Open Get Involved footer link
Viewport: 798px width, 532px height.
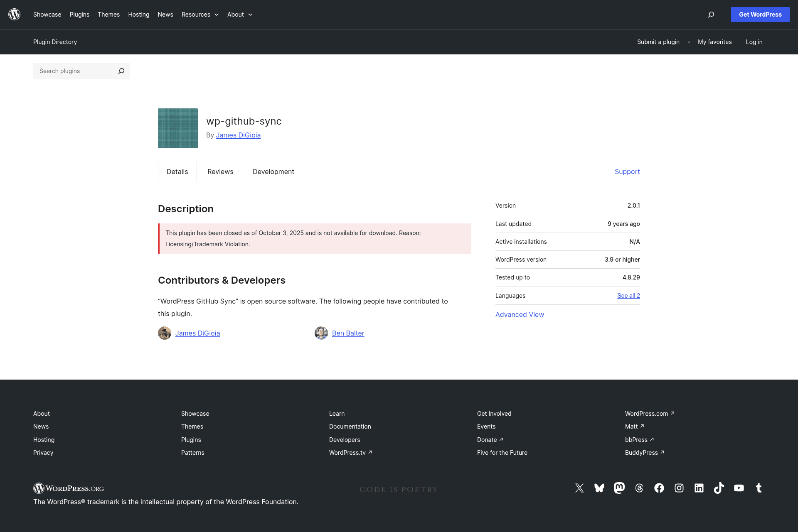pyautogui.click(x=494, y=414)
